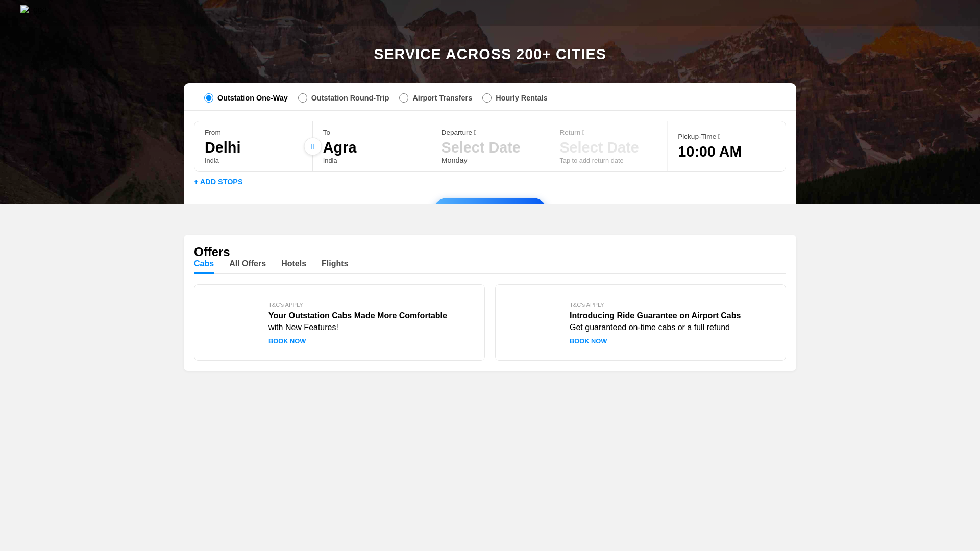Click T&C's APPLY on Outstation Cabs offer
This screenshot has height=551, width=980.
(x=286, y=305)
